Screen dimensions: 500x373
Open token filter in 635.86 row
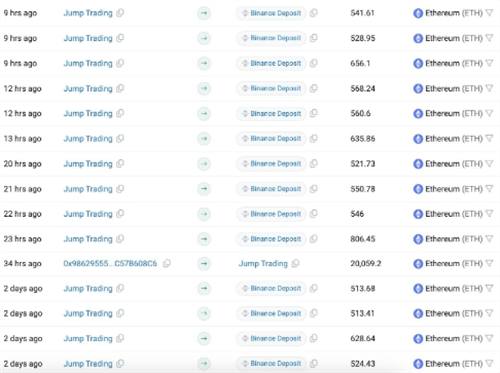point(489,138)
